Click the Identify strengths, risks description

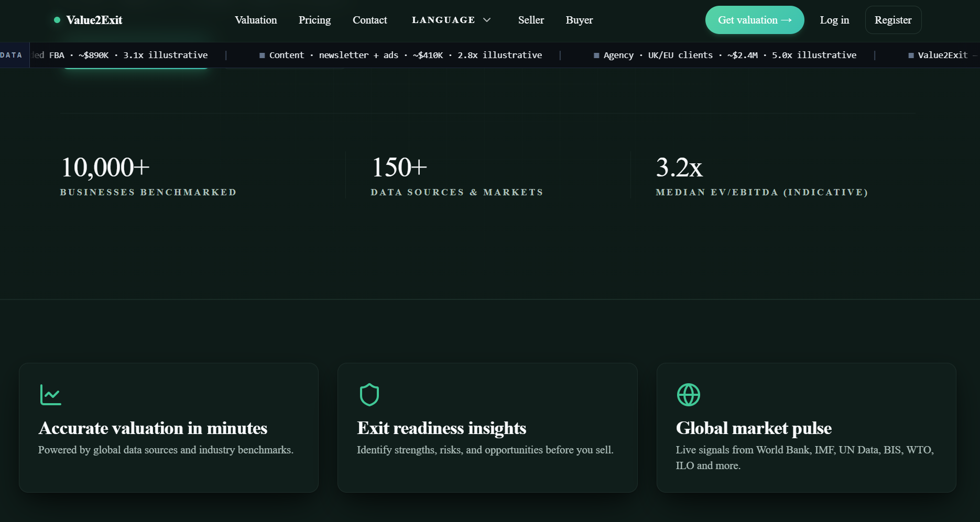point(485,450)
